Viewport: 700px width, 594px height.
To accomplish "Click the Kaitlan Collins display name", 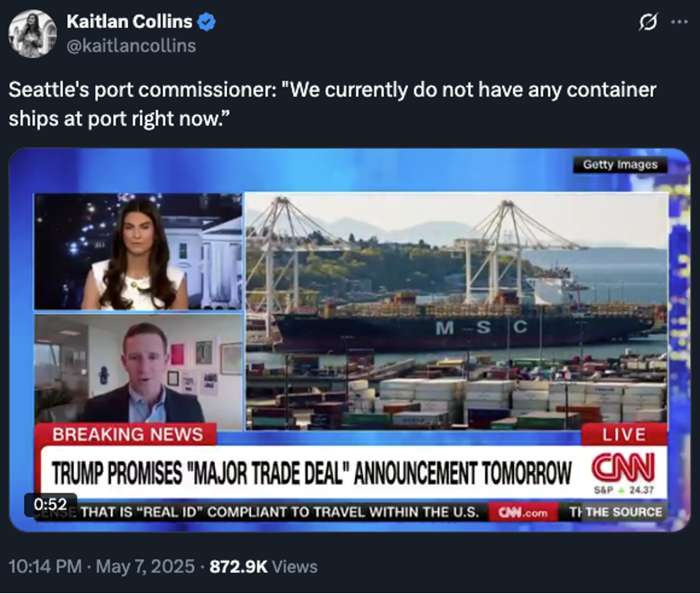I will (130, 22).
